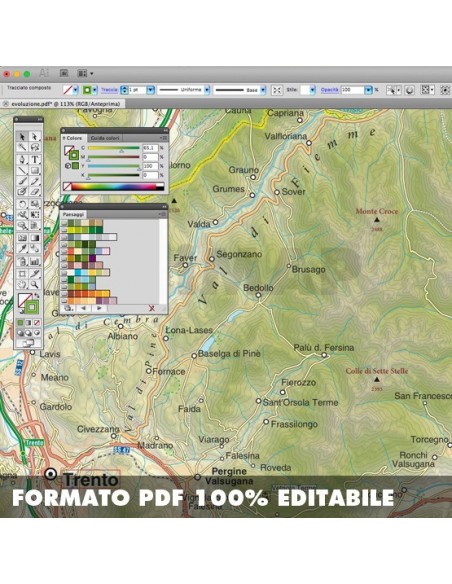The image size is (452, 584).
Task: Select the Paesaggi swatch library tab
Action: (73, 214)
